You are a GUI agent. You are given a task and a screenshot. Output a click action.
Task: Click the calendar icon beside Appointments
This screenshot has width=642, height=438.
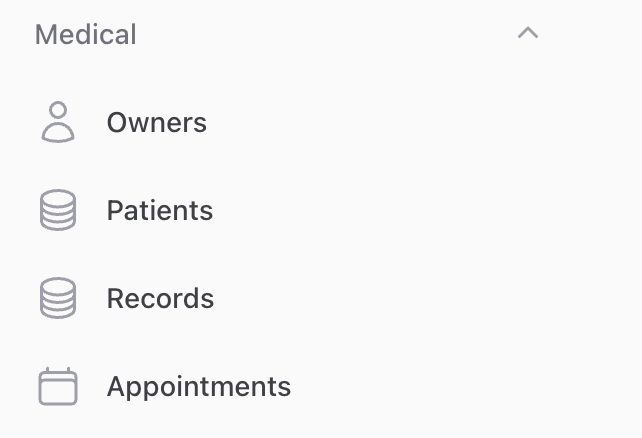pos(58,387)
